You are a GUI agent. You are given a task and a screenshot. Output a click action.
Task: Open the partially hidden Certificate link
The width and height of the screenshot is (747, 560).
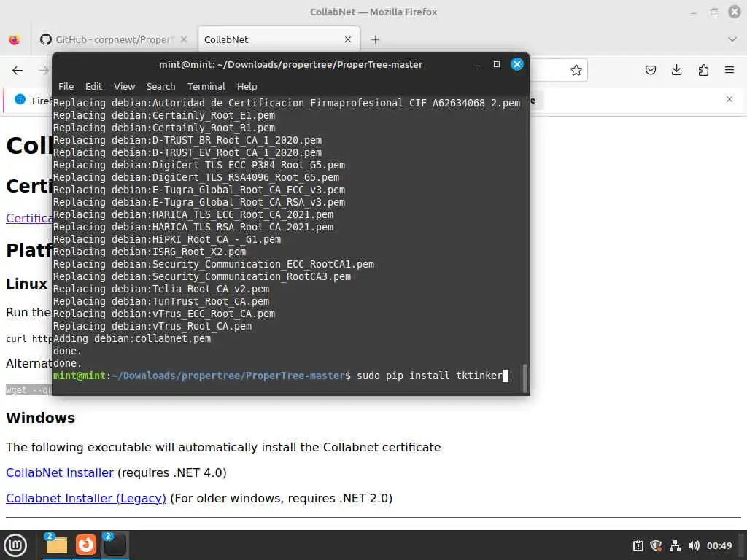28,218
